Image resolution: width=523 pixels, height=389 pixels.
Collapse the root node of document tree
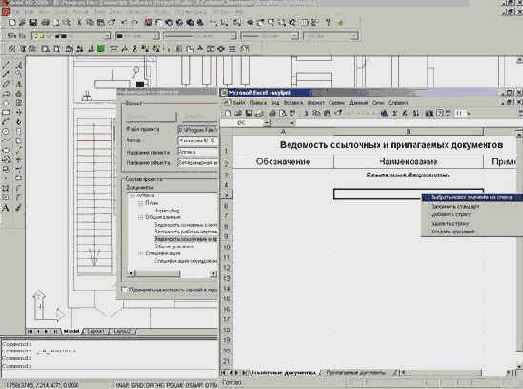click(132, 195)
